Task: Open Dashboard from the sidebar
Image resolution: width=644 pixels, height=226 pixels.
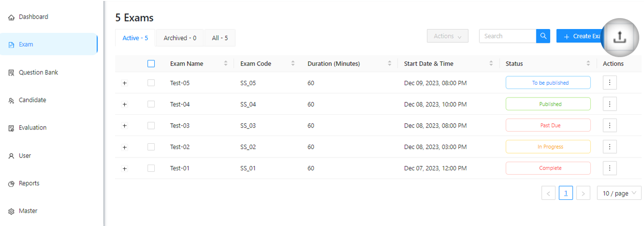Action: tap(33, 17)
